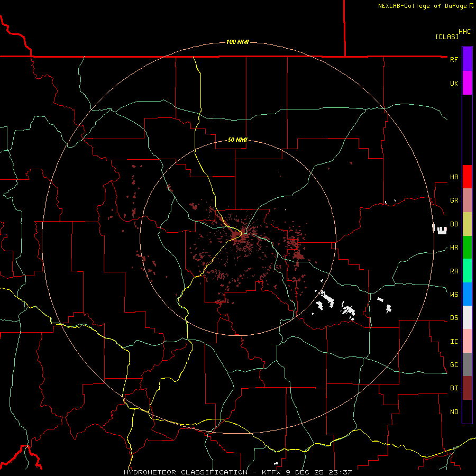Click the UK legend label
Viewport: 476px width, 476px height.
click(x=454, y=83)
